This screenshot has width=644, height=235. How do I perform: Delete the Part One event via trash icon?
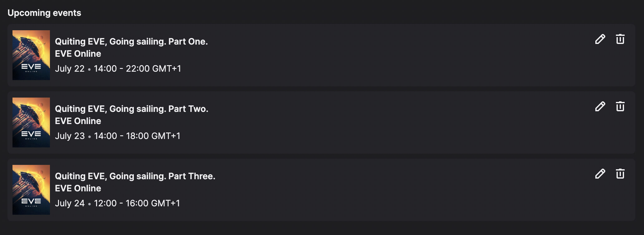point(620,39)
